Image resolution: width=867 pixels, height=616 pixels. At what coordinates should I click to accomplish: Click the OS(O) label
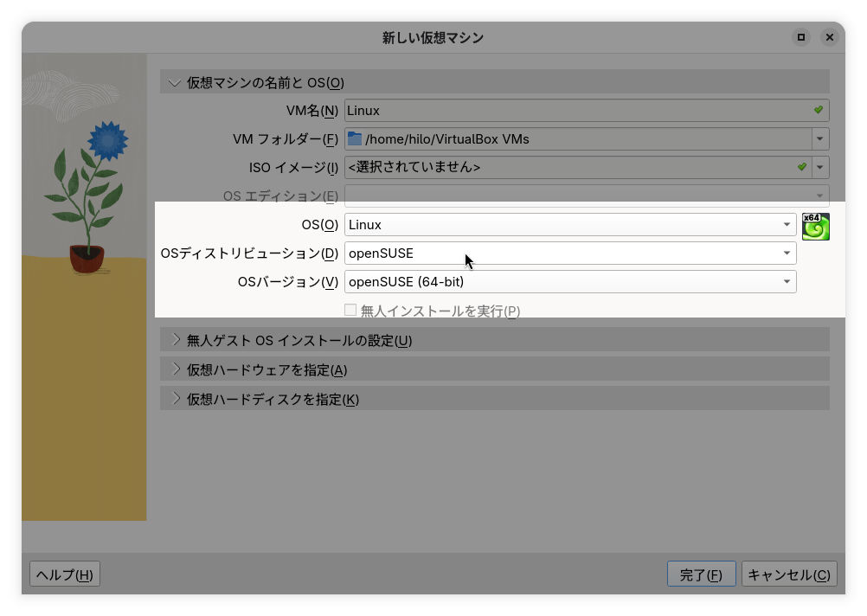pos(319,224)
